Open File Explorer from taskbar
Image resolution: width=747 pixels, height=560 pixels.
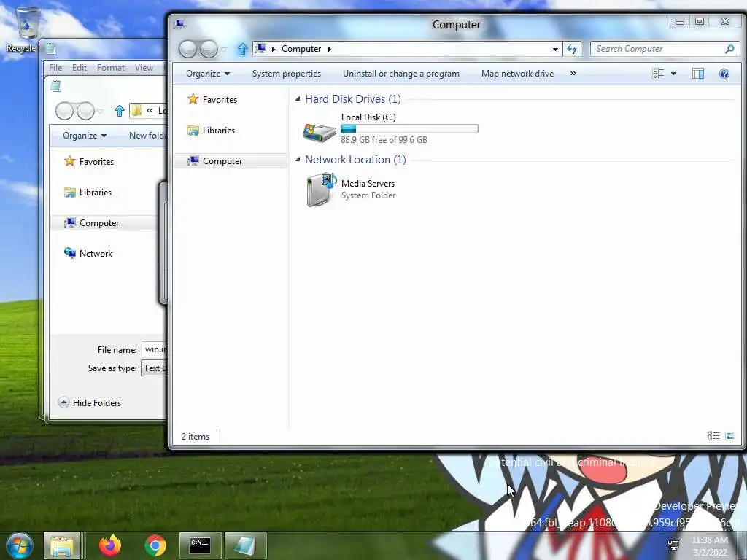[x=63, y=545]
